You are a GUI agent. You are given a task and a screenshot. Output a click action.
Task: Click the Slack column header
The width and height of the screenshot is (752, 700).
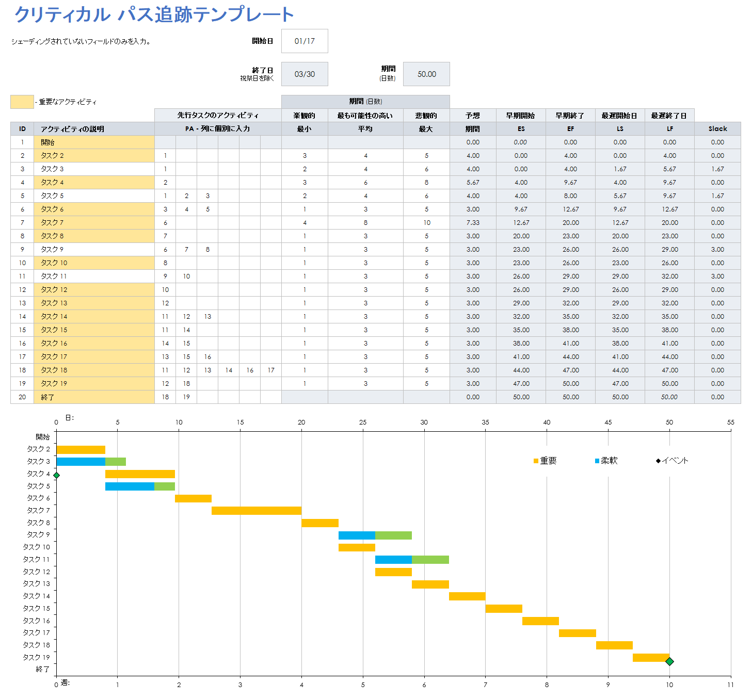tap(717, 129)
